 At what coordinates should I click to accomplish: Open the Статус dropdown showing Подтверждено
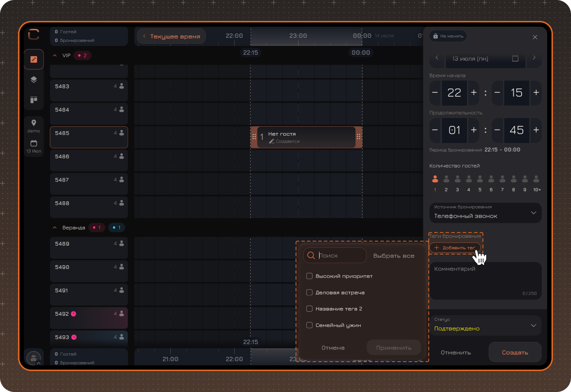point(485,325)
